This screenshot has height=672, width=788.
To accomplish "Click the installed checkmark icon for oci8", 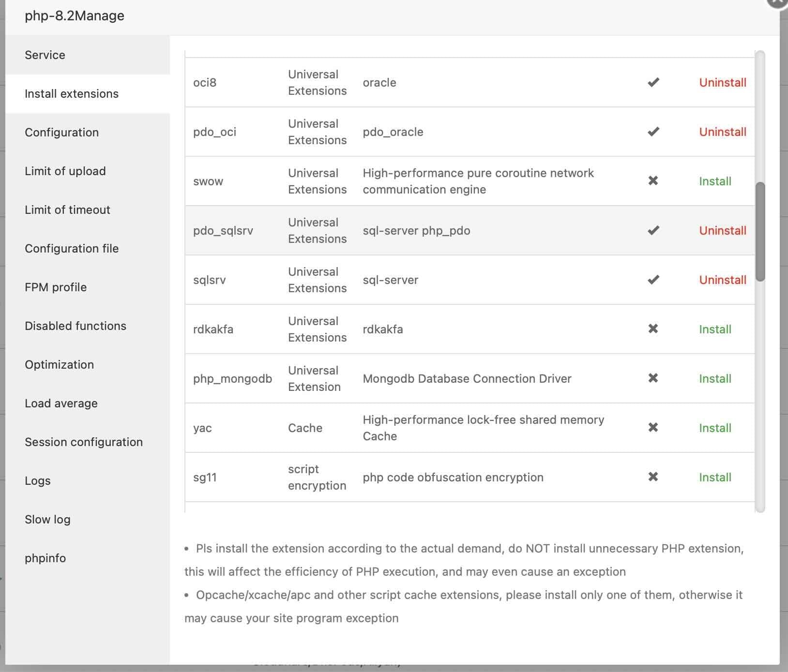I will click(653, 83).
